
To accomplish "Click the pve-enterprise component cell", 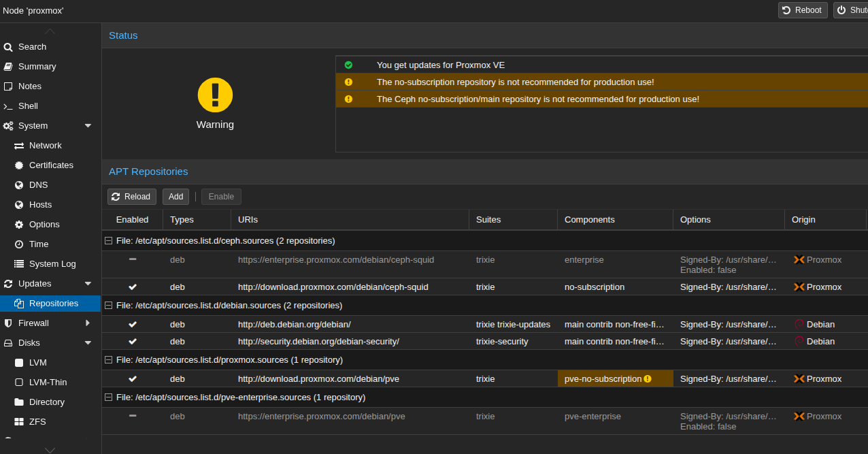I will [x=616, y=417].
